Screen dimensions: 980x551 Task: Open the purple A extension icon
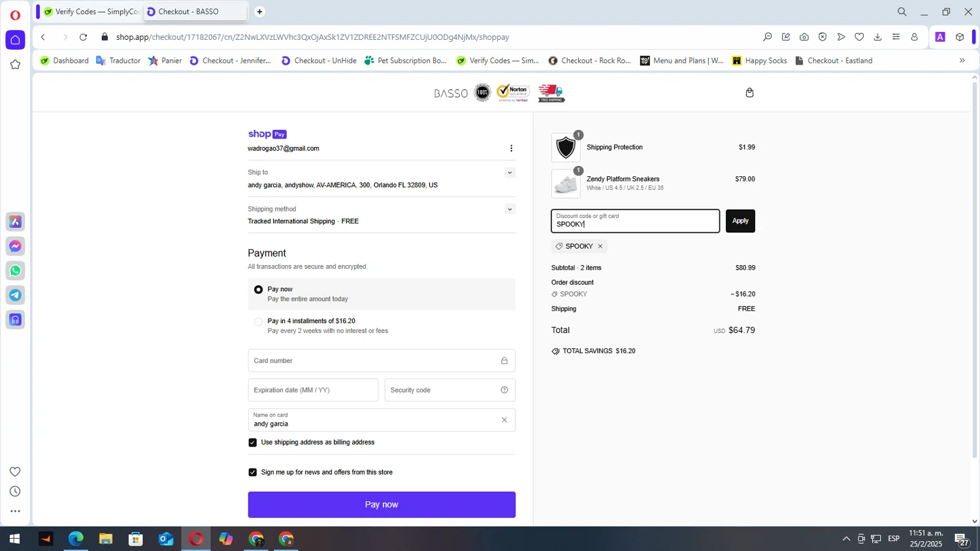pos(940,37)
